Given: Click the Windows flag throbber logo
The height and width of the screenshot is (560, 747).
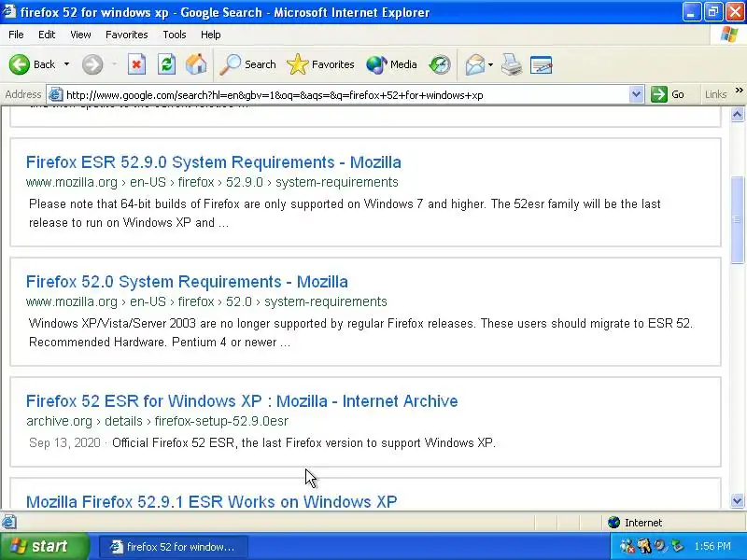Looking at the screenshot, I should [729, 35].
